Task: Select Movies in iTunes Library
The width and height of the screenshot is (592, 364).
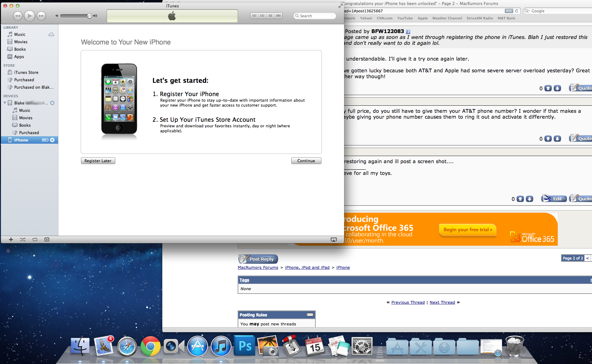Action: click(29, 42)
